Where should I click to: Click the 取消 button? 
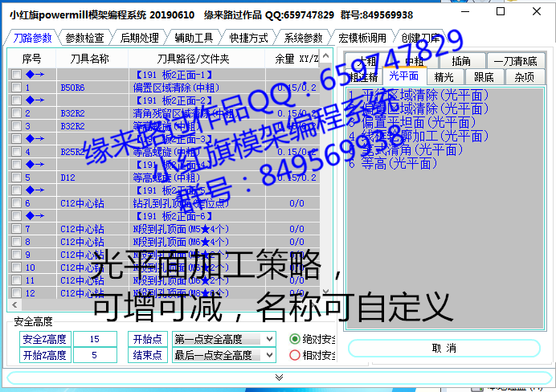pyautogui.click(x=444, y=348)
